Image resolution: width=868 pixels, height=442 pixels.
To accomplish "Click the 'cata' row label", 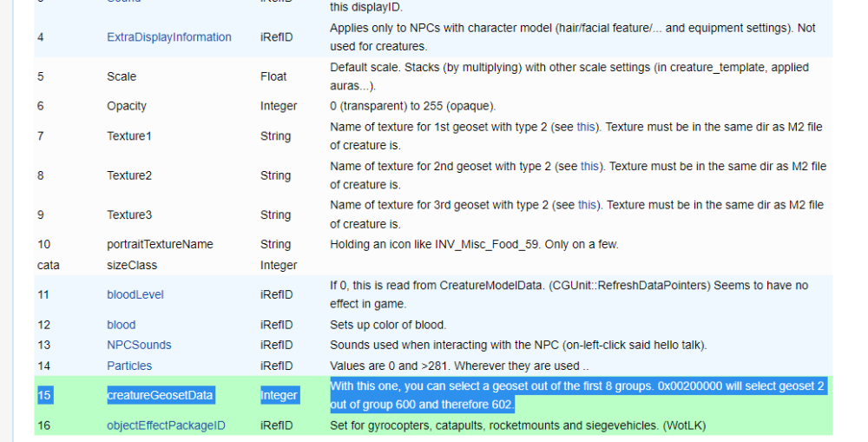I will [49, 265].
